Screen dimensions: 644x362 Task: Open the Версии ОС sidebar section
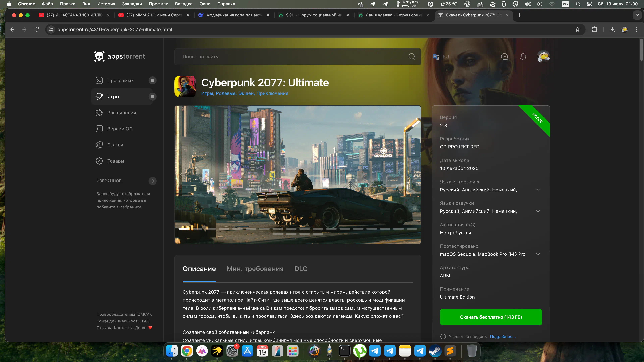[x=120, y=129]
